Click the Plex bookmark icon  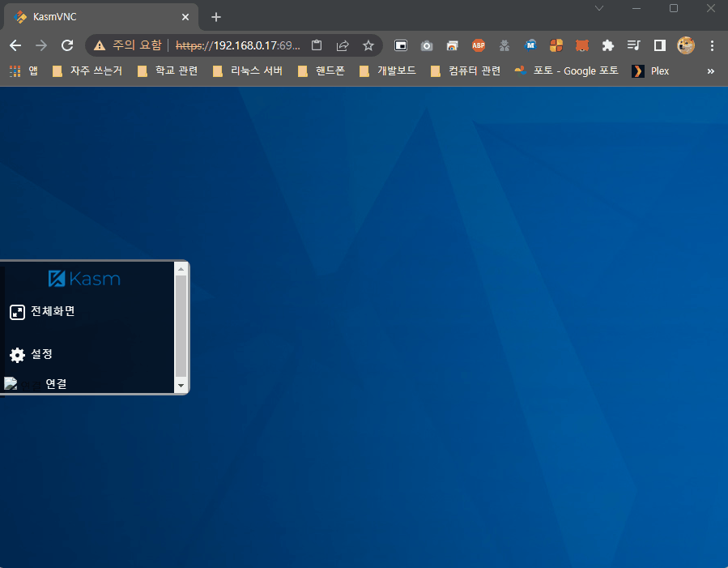point(638,71)
